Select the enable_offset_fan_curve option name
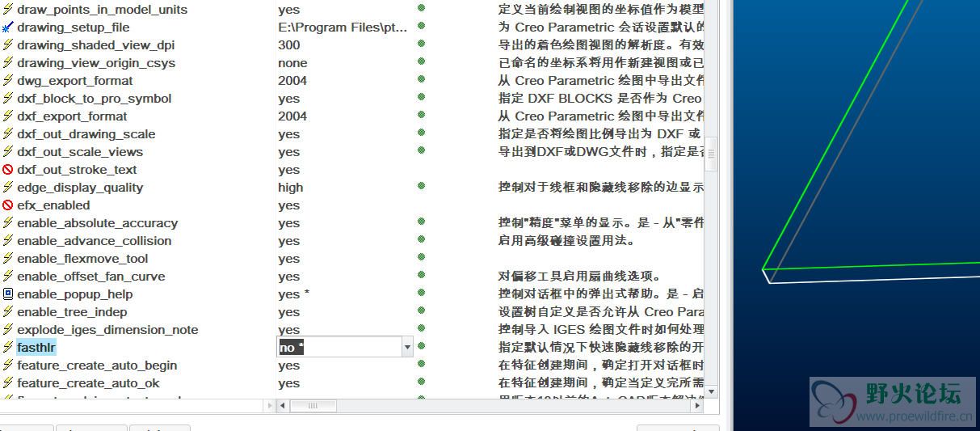This screenshot has height=431, width=980. point(90,277)
